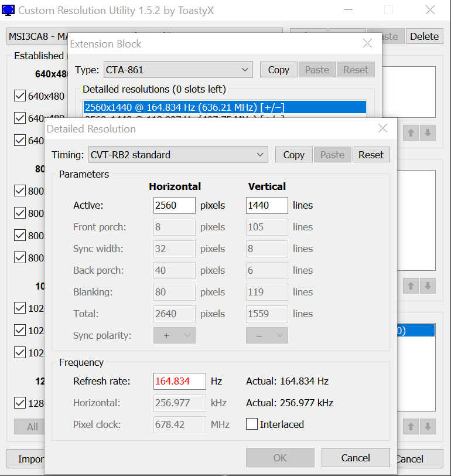Click the topmost move-down arrow on right edge
The height and width of the screenshot is (476, 451).
[x=428, y=133]
